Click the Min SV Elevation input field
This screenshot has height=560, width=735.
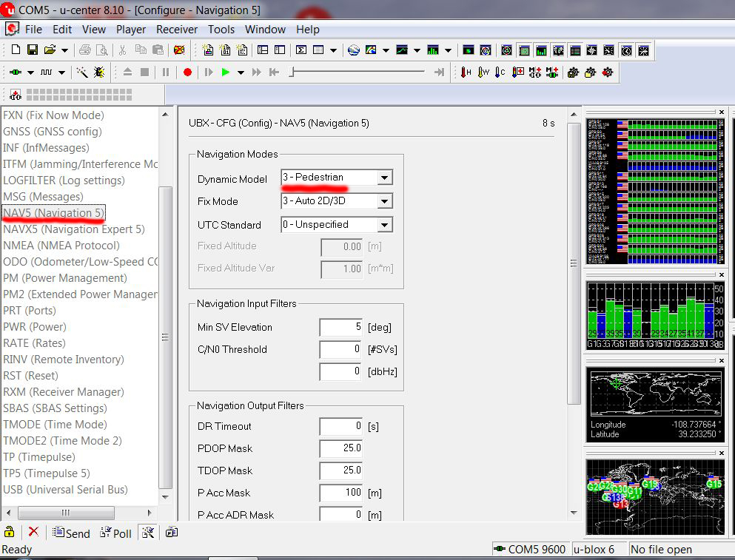[x=341, y=327]
